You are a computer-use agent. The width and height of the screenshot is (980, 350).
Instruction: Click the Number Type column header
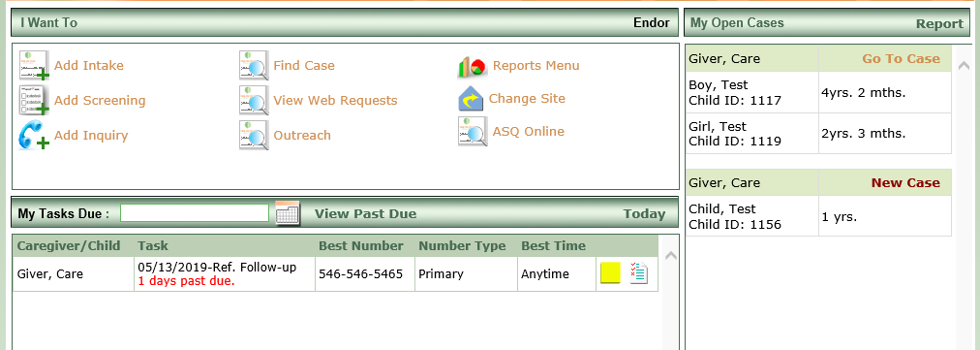(462, 246)
